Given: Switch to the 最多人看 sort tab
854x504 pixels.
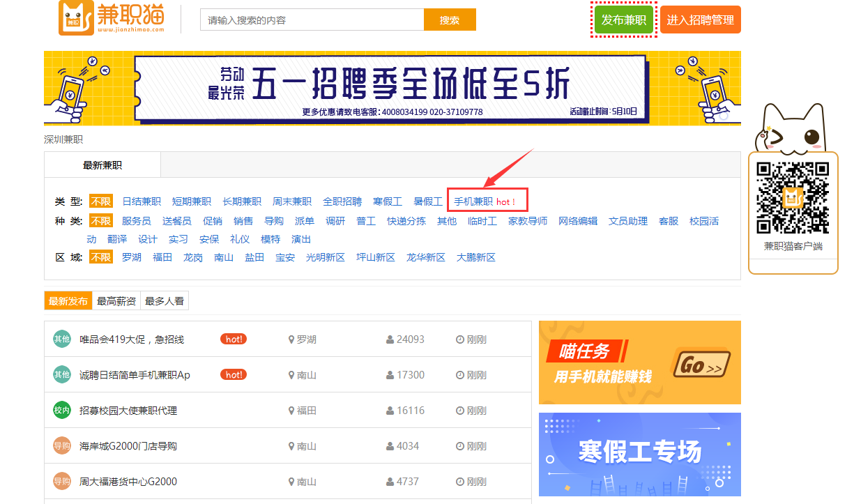Looking at the screenshot, I should coord(165,301).
